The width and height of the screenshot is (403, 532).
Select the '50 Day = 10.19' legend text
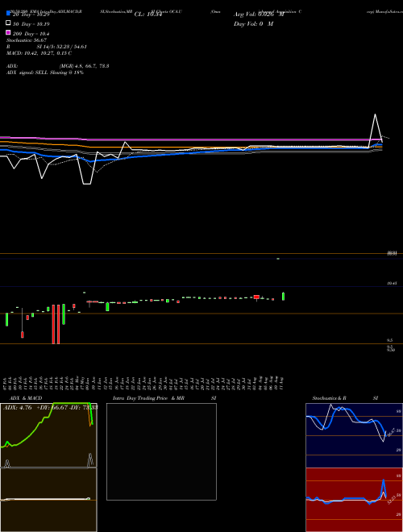pos(31,24)
